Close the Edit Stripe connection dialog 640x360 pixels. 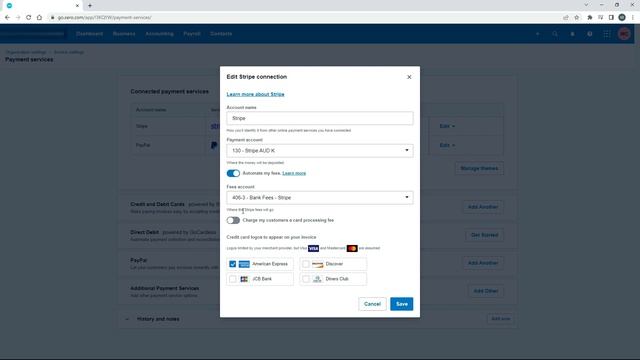409,77
